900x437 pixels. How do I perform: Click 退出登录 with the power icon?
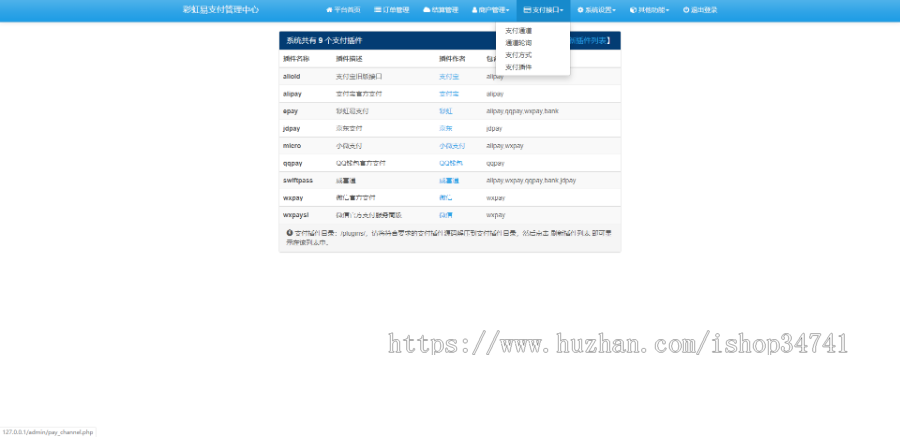coord(700,10)
